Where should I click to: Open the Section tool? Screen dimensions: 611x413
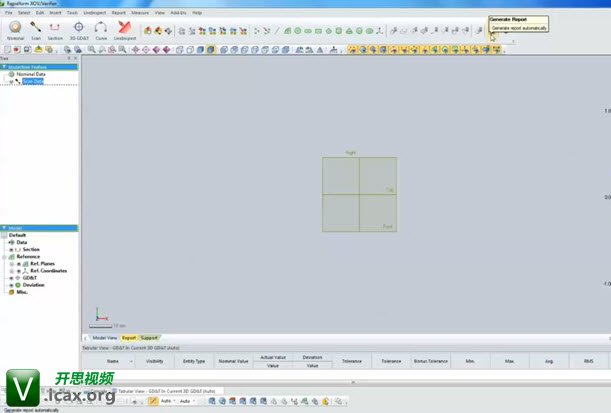(55, 30)
